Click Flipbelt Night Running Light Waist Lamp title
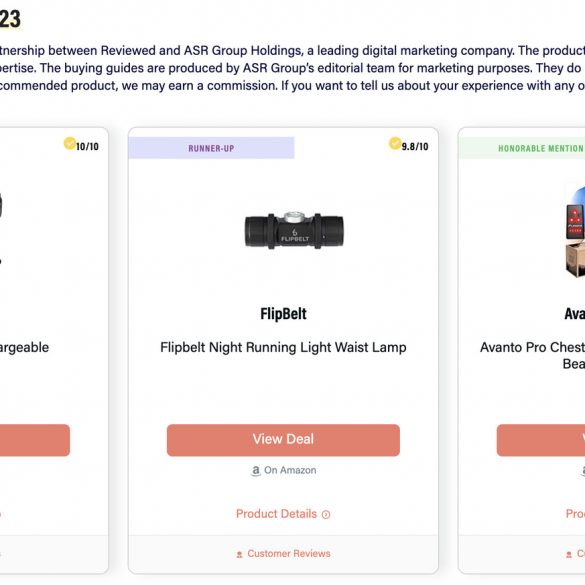 pos(283,347)
